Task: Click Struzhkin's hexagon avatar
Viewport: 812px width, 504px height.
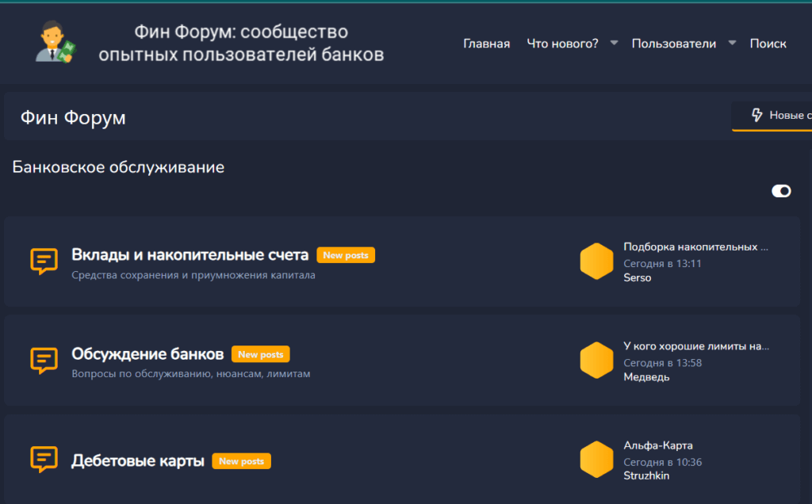Action: pyautogui.click(x=596, y=460)
